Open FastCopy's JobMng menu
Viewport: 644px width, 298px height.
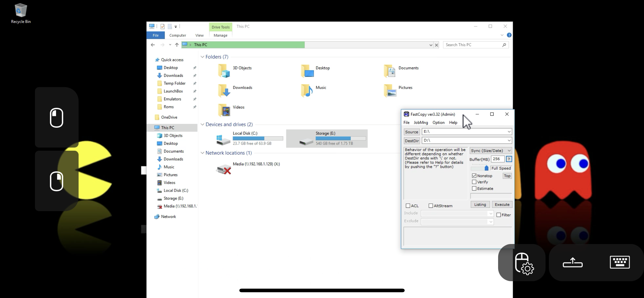(421, 122)
